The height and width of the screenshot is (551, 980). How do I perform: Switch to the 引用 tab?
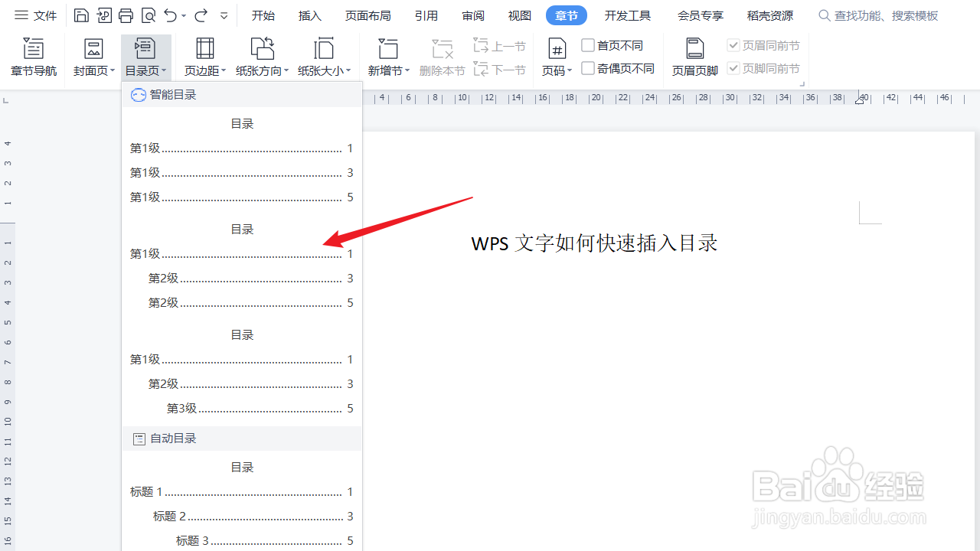click(x=426, y=15)
